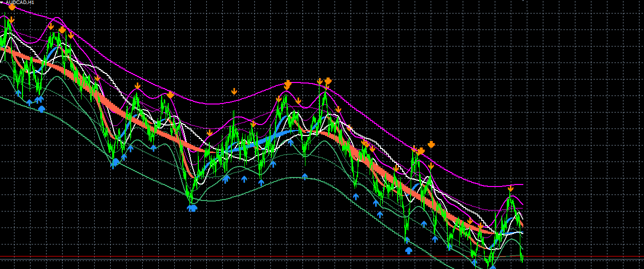The width and height of the screenshot is (644, 269).
Task: Click the thick orange arrow directly beneath the AUDCAD,H1 label
Action: tap(12, 7)
